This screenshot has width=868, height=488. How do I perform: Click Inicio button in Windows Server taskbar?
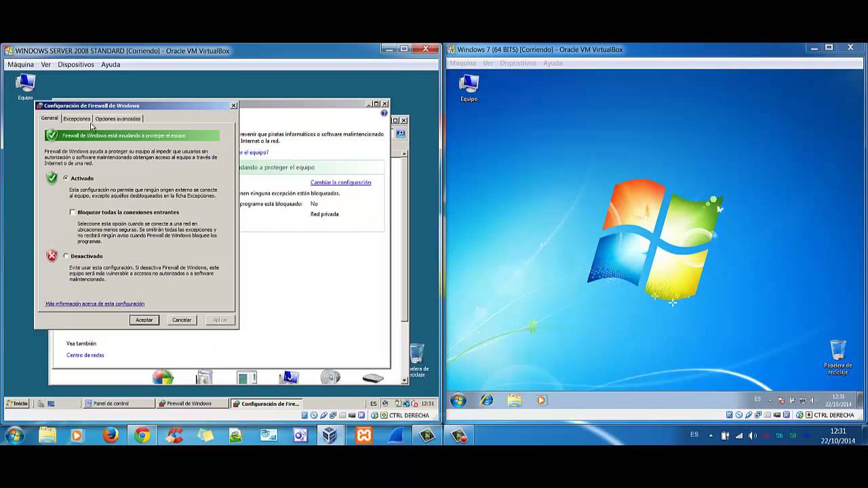(17, 403)
